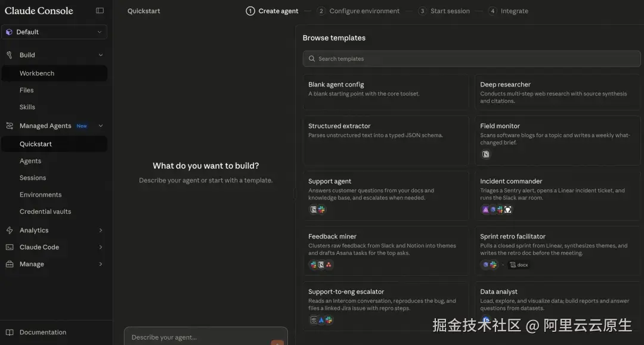Choose the Support agent template
The width and height of the screenshot is (644, 345).
tap(386, 195)
